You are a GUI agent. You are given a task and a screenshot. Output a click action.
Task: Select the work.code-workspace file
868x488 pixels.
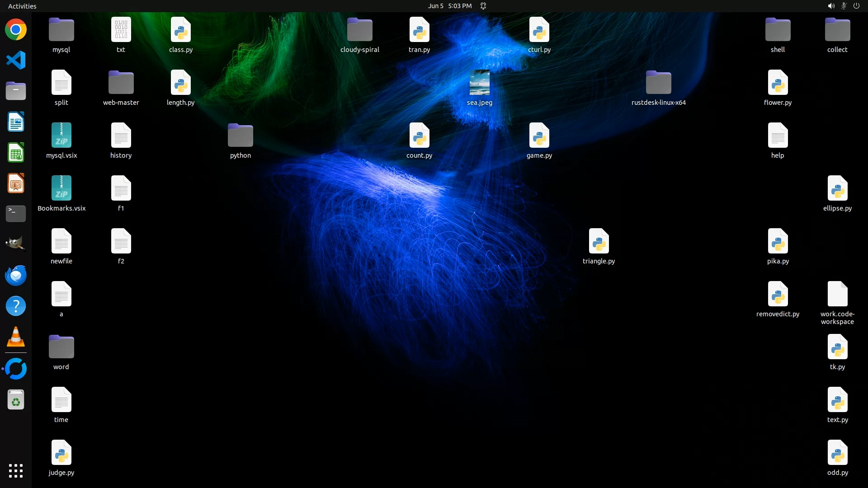[837, 294]
